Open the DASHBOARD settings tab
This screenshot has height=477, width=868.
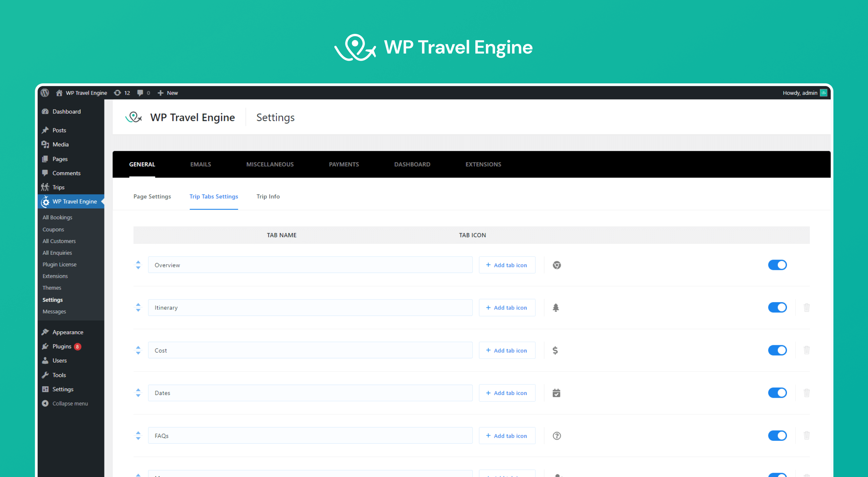tap(412, 164)
